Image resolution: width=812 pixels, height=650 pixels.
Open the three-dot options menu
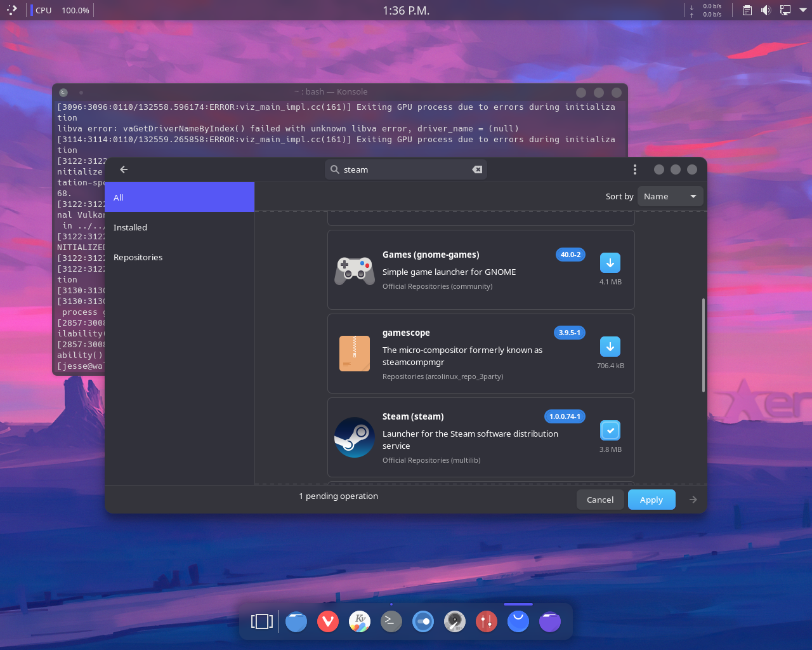(634, 169)
